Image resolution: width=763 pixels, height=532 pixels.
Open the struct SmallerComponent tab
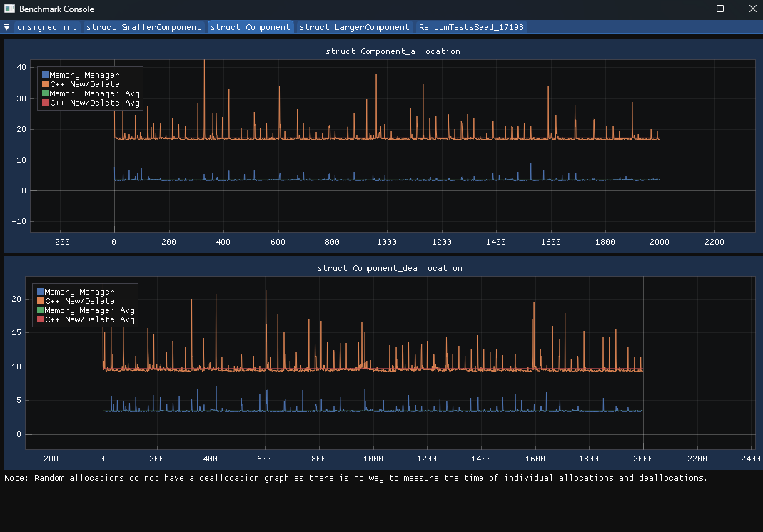(x=144, y=27)
